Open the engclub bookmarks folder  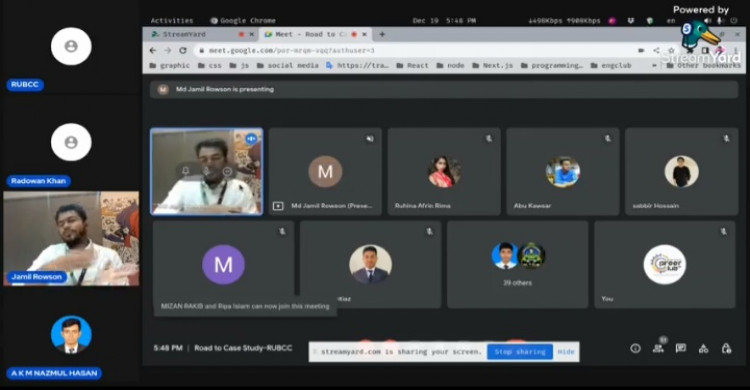(x=611, y=66)
